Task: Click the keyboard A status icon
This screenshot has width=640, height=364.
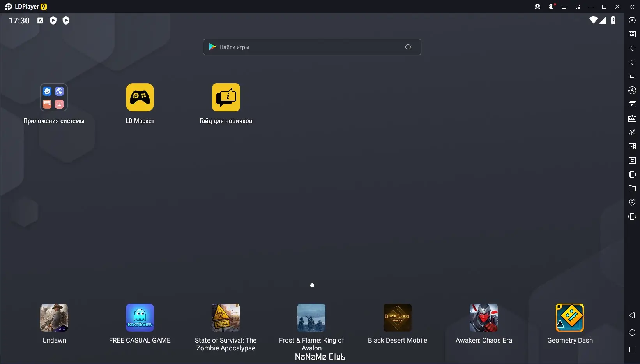Action: tap(40, 20)
